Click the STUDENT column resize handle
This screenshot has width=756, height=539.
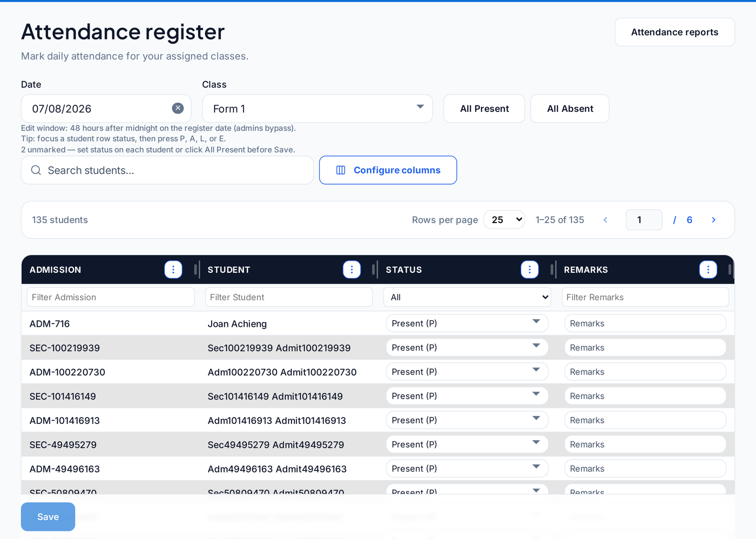[374, 269]
